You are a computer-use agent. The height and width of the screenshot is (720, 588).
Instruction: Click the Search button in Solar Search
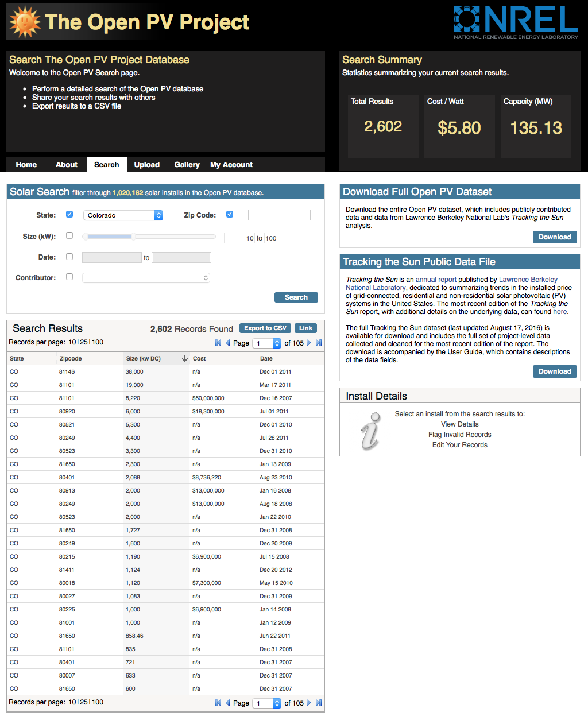(296, 297)
